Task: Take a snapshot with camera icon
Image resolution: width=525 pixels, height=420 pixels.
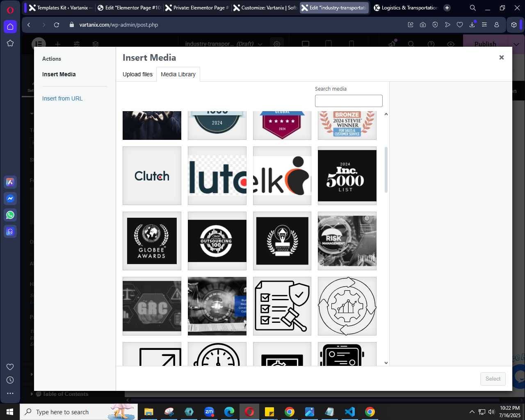Action: (x=423, y=25)
